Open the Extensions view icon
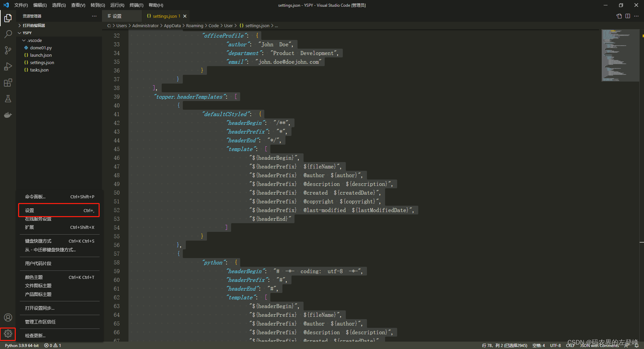 pyautogui.click(x=8, y=83)
